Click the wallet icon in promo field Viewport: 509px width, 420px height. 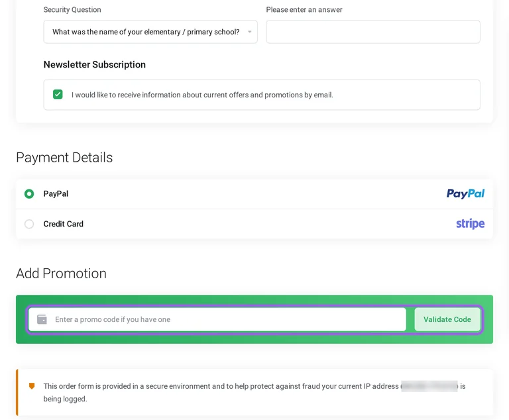42,319
